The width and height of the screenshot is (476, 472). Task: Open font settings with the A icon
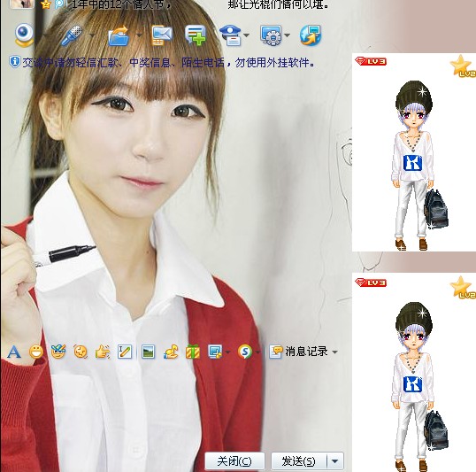(x=14, y=352)
